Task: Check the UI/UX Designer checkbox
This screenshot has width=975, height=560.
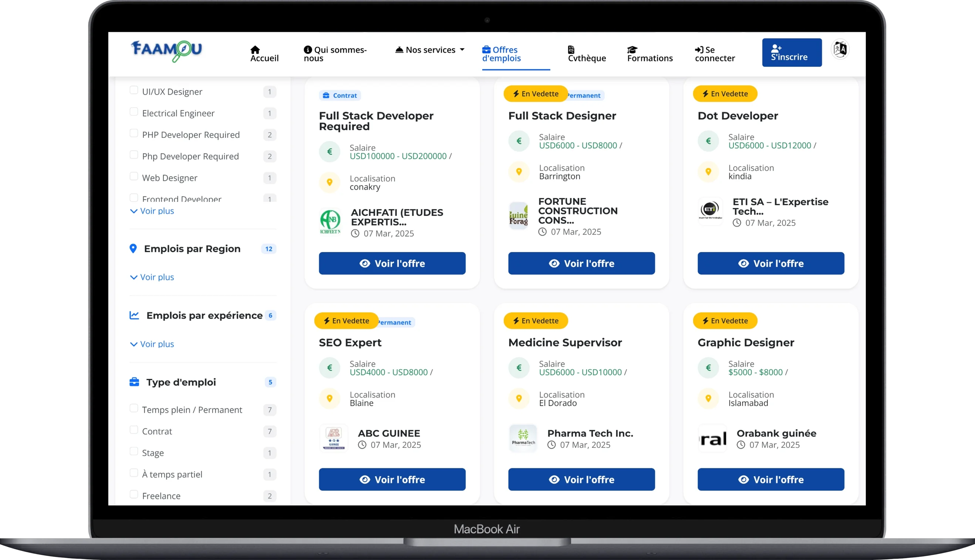Action: (134, 90)
